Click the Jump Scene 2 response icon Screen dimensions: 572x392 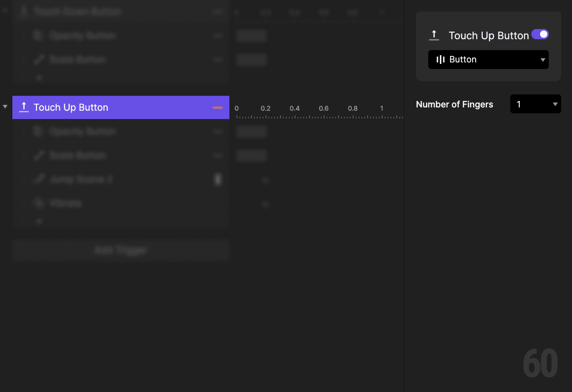(39, 179)
